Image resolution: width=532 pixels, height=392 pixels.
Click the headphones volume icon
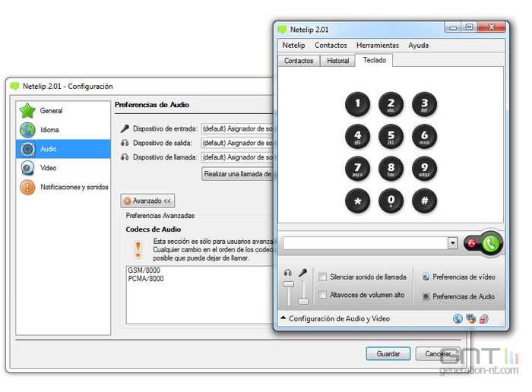pos(288,273)
